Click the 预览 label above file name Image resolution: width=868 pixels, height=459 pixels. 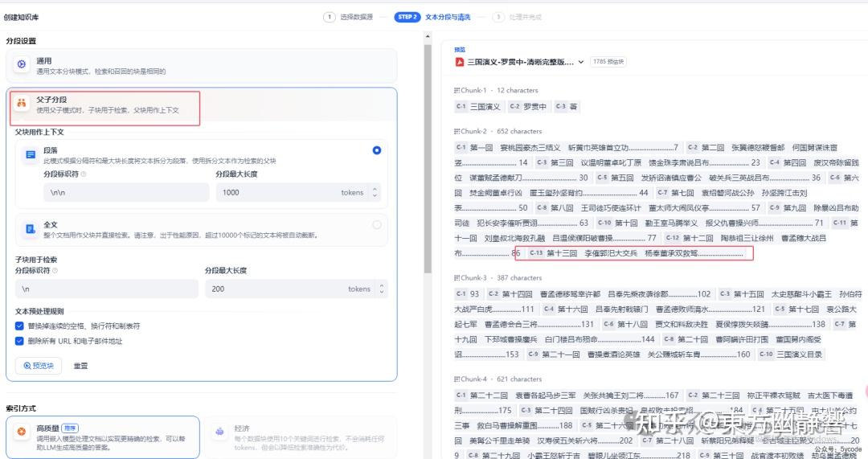pyautogui.click(x=460, y=50)
